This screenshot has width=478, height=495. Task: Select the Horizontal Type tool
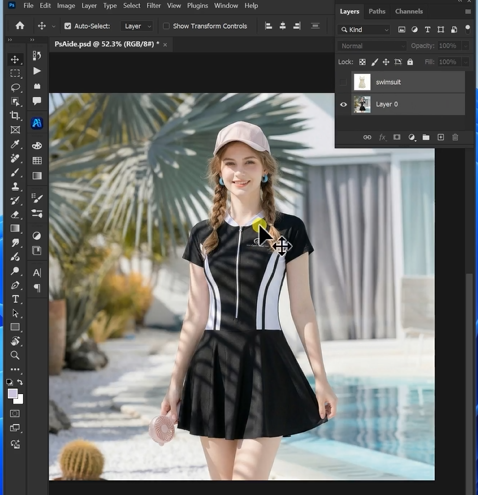pyautogui.click(x=15, y=299)
